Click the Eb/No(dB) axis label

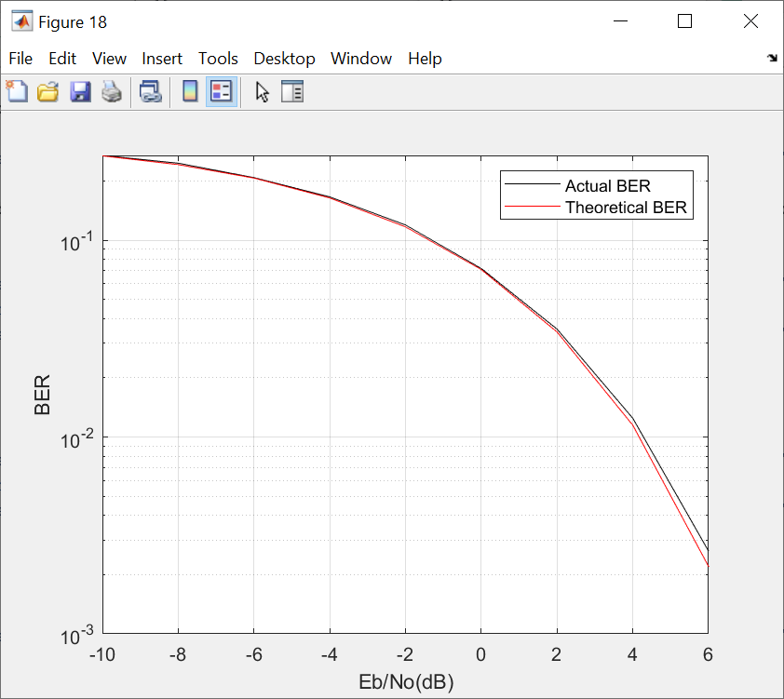pos(405,681)
